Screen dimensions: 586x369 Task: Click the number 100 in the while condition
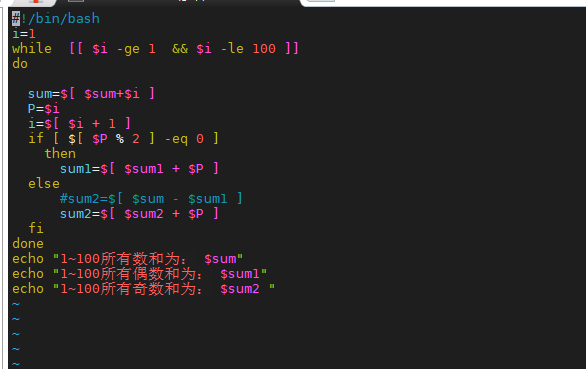pyautogui.click(x=264, y=49)
